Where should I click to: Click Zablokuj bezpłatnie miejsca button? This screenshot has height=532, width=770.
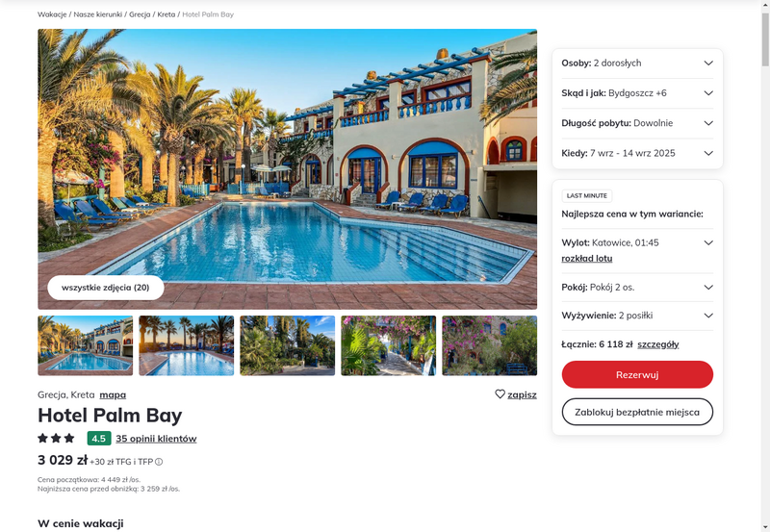[x=637, y=412]
